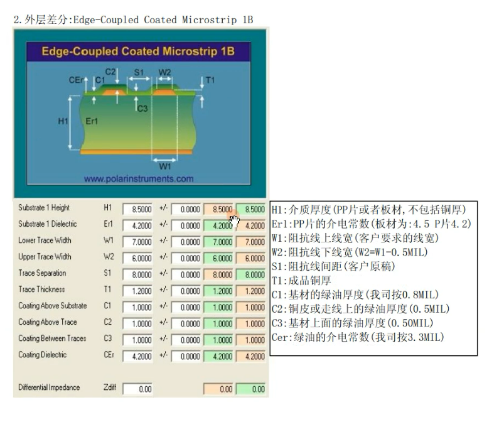Image resolution: width=504 pixels, height=422 pixels.
Task: Click the orange CEr maximum value 4.2000
Action: click(x=251, y=357)
